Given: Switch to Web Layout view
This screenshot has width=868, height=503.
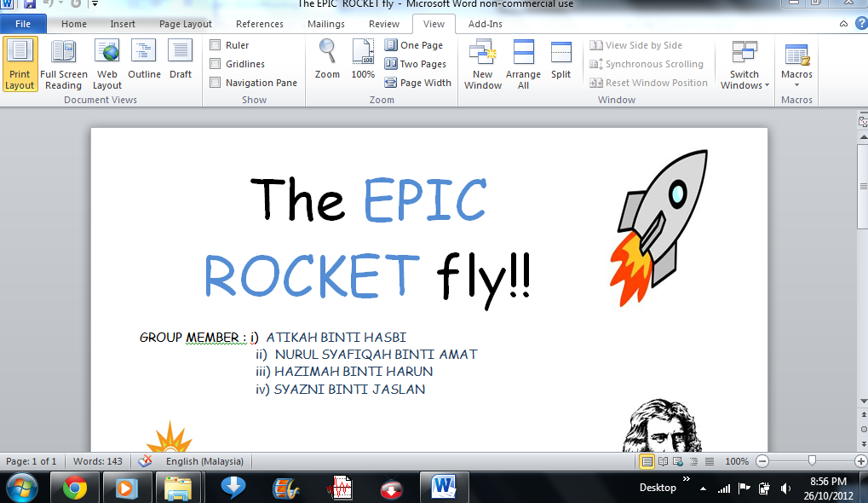Looking at the screenshot, I should pyautogui.click(x=106, y=64).
